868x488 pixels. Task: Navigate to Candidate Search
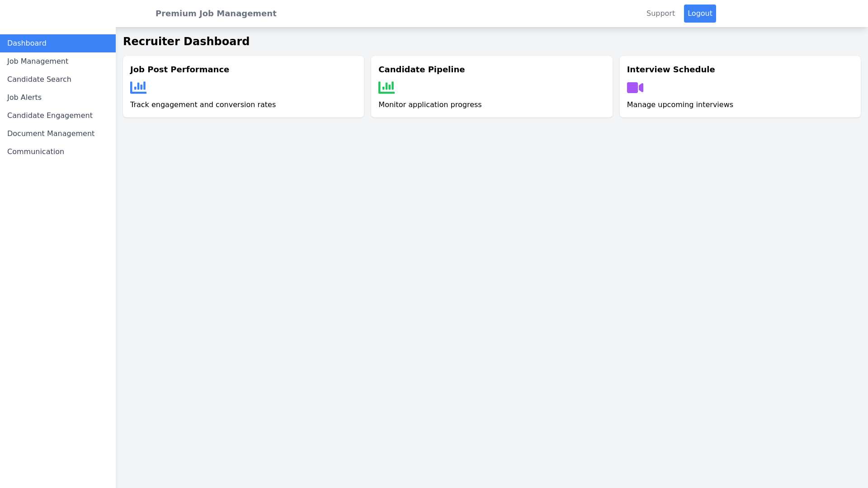39,79
